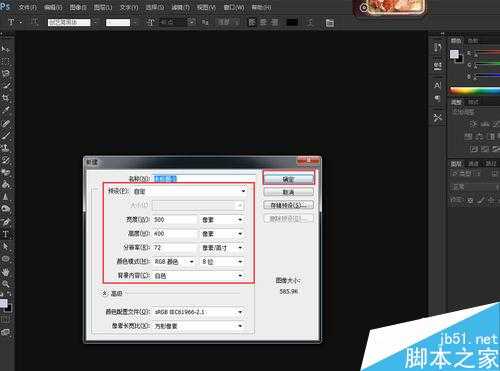Select the Path Selection tool
Viewport: 500px width, 371px height.
pyautogui.click(x=6, y=246)
